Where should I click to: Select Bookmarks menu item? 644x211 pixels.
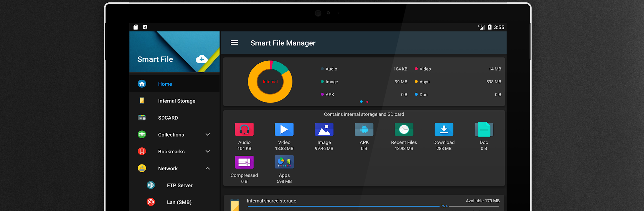[174, 151]
